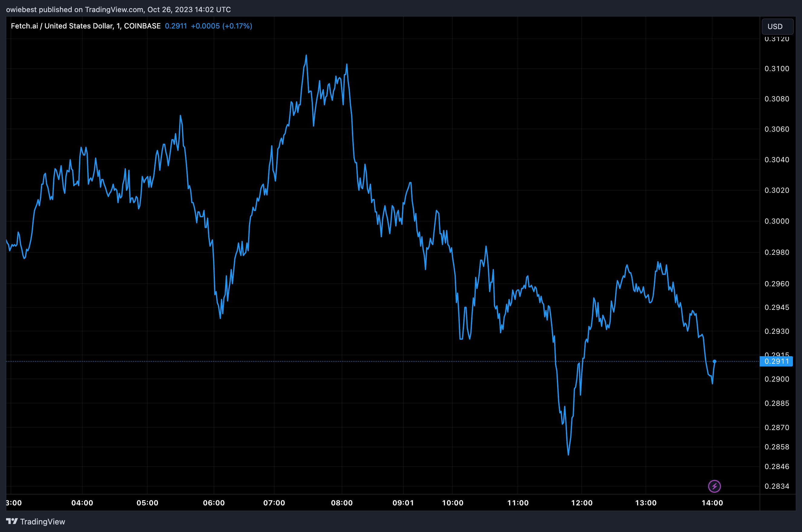Click the 0.2945 price axis label
The image size is (802, 532).
(777, 307)
